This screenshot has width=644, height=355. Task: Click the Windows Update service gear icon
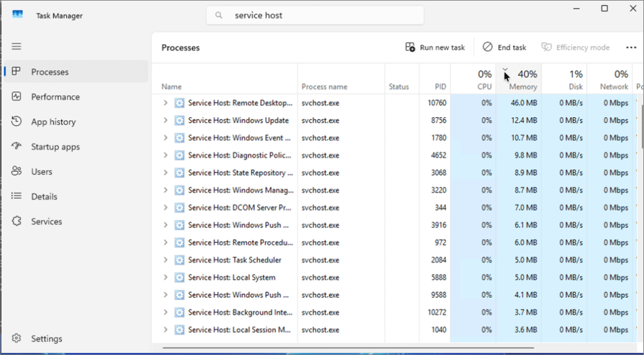tap(179, 120)
